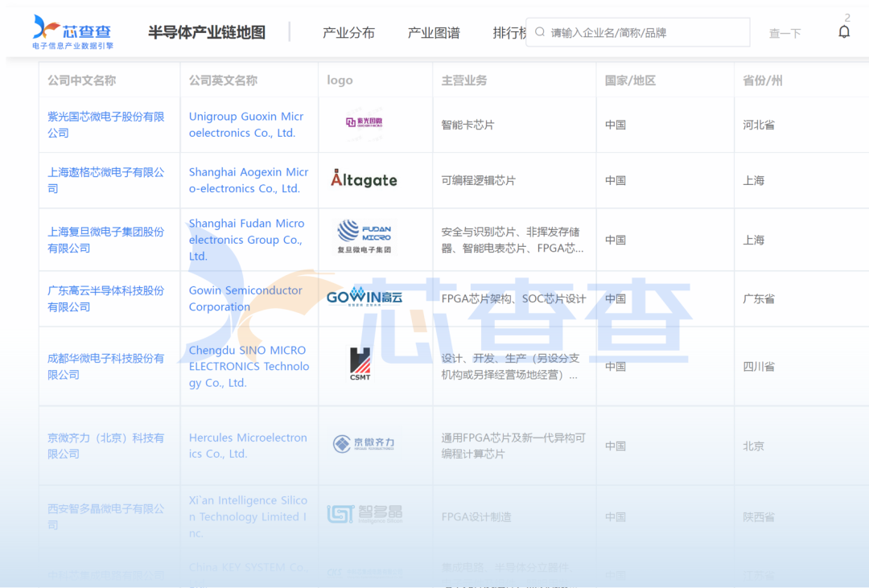Click the CSMT logo image
The image size is (869, 588).
click(x=360, y=364)
